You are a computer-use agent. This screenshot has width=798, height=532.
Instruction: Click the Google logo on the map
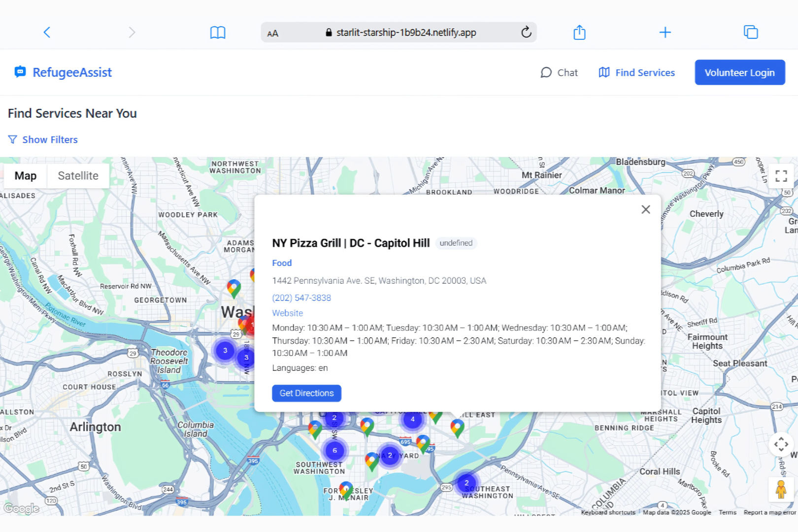(x=22, y=508)
